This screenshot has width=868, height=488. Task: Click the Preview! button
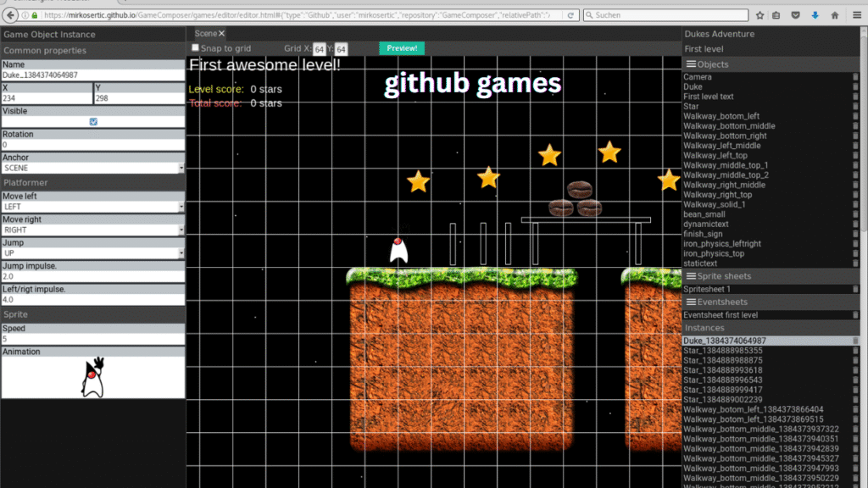[402, 48]
